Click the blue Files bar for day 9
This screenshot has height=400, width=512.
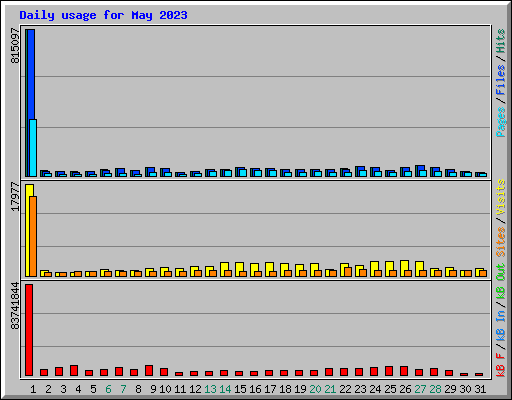click(151, 170)
